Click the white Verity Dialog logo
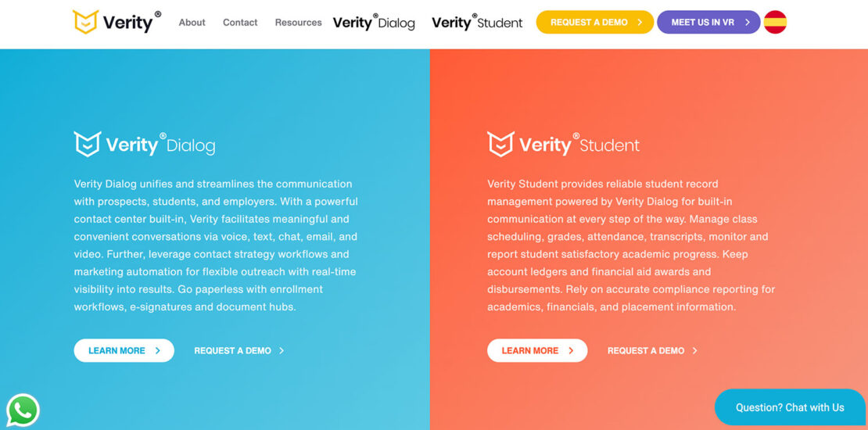Image resolution: width=868 pixels, height=430 pixels. tap(145, 145)
